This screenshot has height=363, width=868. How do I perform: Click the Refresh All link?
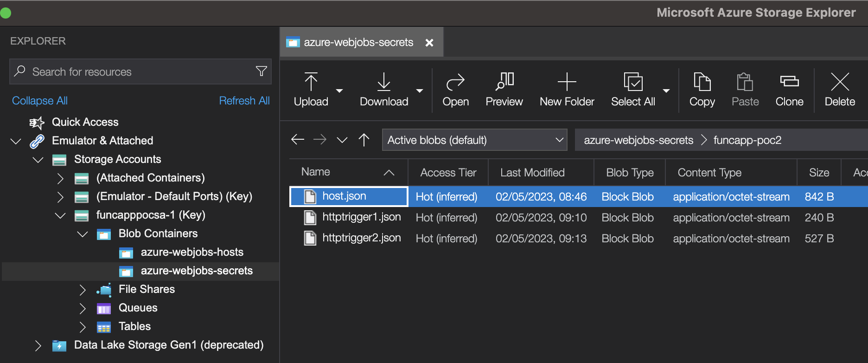tap(244, 101)
